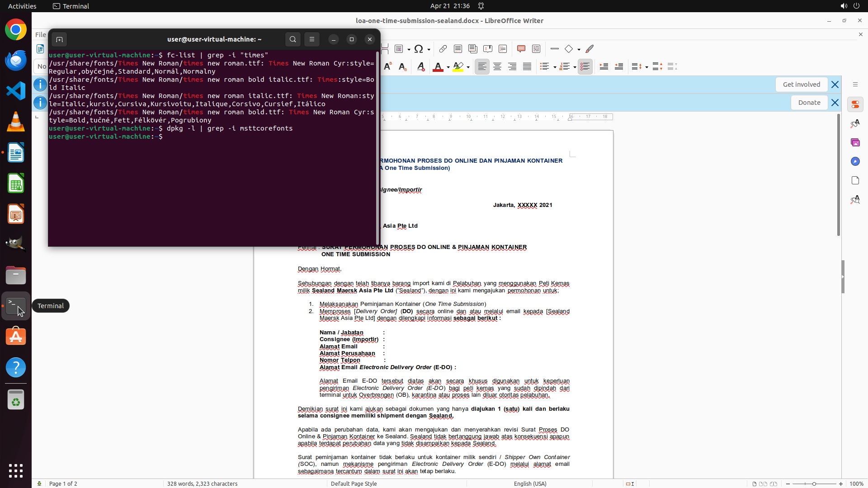Screen dimensions: 868x488
Task: Click the Get involved button
Action: [x=801, y=84]
